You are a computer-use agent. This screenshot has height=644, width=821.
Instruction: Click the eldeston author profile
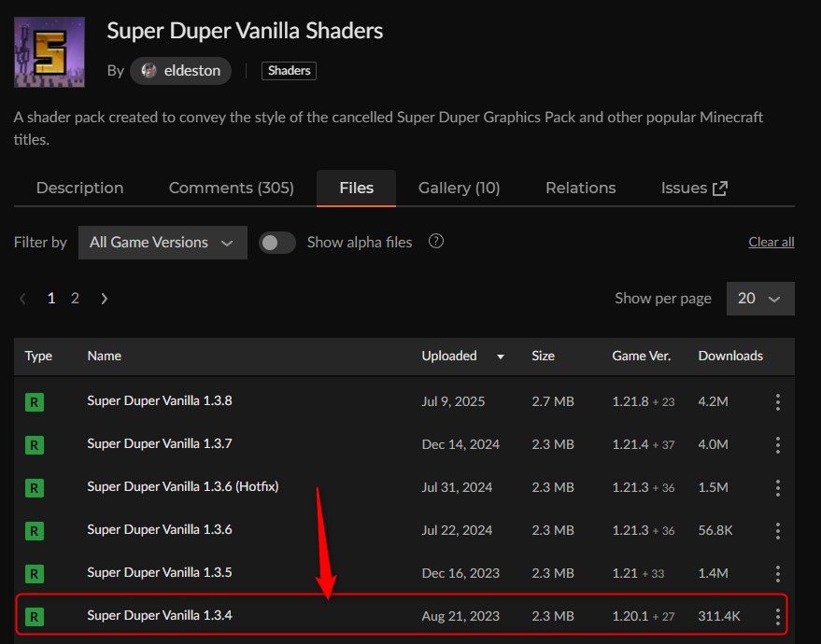[180, 70]
